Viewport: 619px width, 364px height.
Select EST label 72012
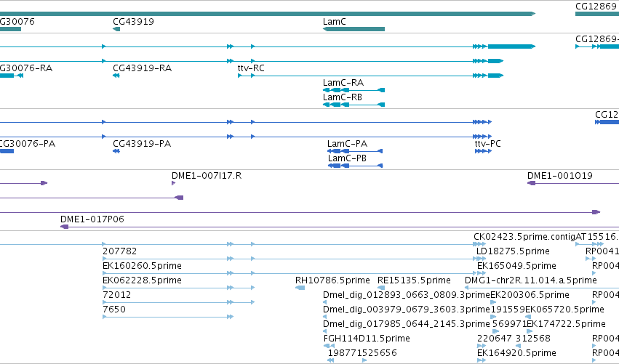point(117,295)
